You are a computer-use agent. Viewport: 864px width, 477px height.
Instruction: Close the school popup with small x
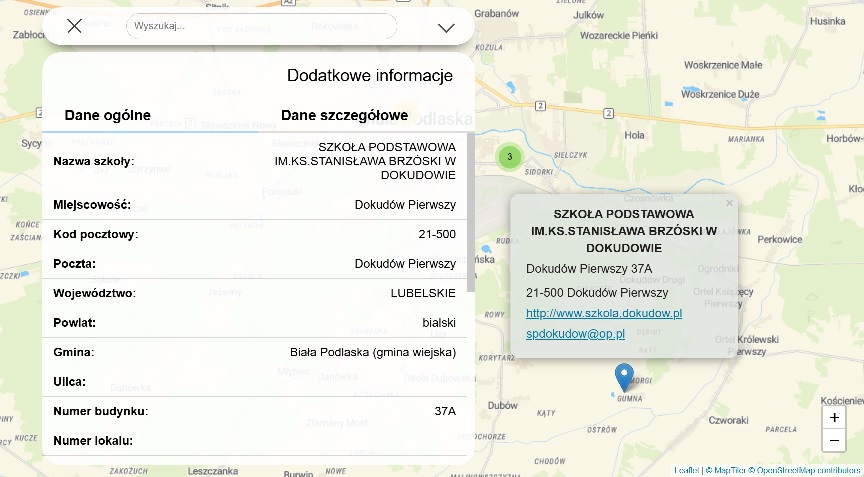tap(729, 203)
